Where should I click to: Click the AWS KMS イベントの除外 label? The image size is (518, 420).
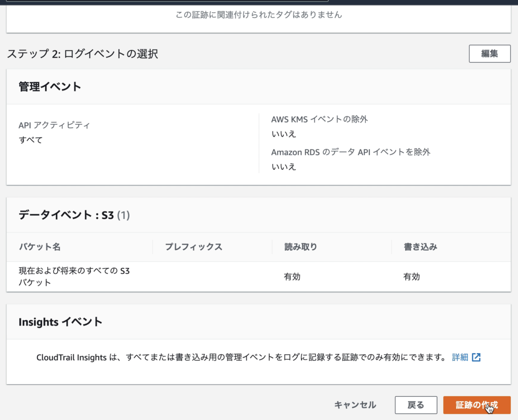point(320,119)
